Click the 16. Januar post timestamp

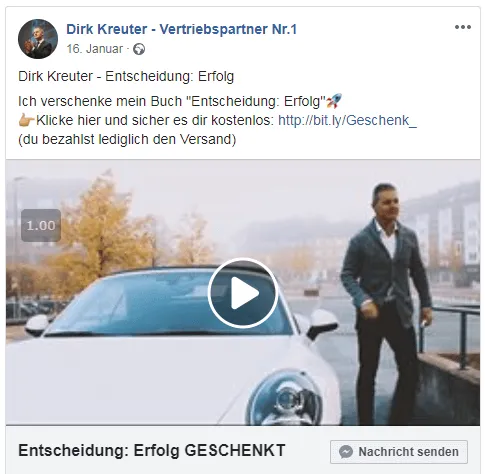[x=95, y=49]
